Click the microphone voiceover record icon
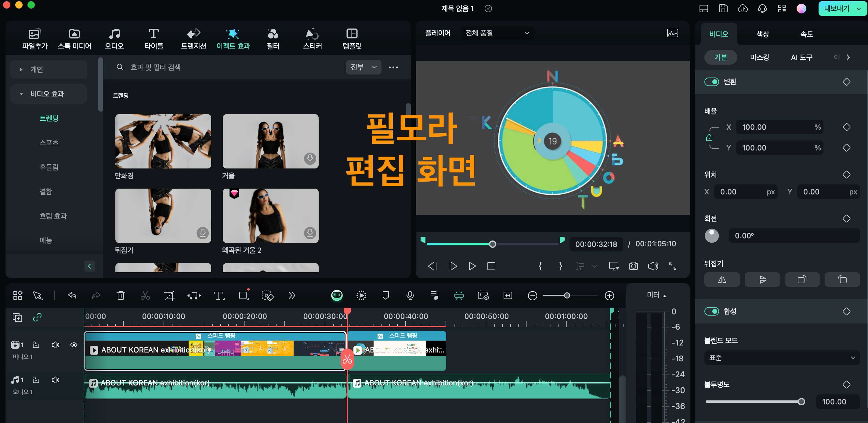Image resolution: width=868 pixels, height=423 pixels. pyautogui.click(x=410, y=296)
